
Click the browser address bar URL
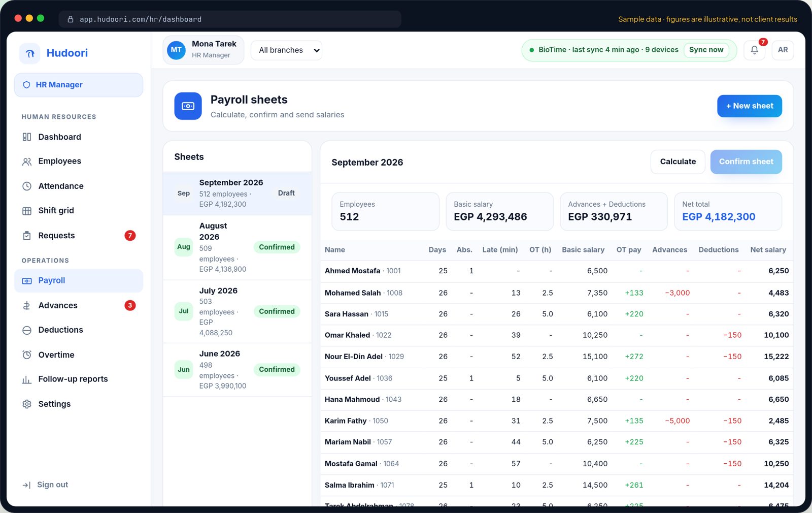[141, 19]
